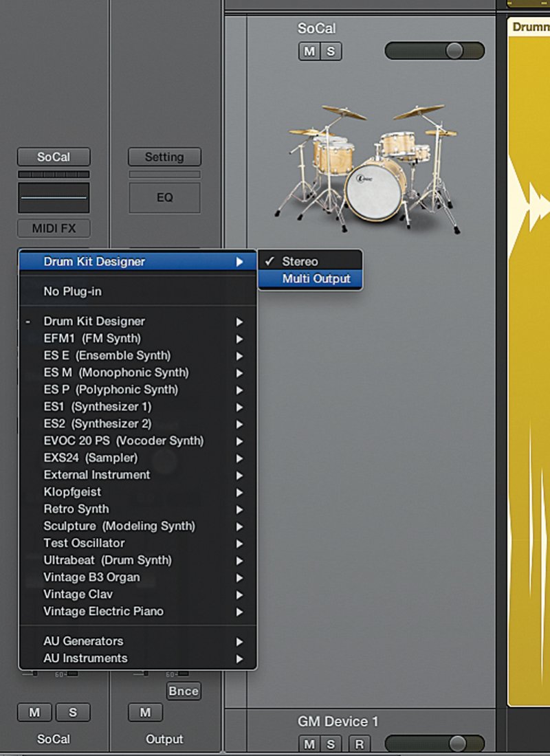Mute the SoCal channel strip
Screen dimensions: 550x756
pos(34,712)
